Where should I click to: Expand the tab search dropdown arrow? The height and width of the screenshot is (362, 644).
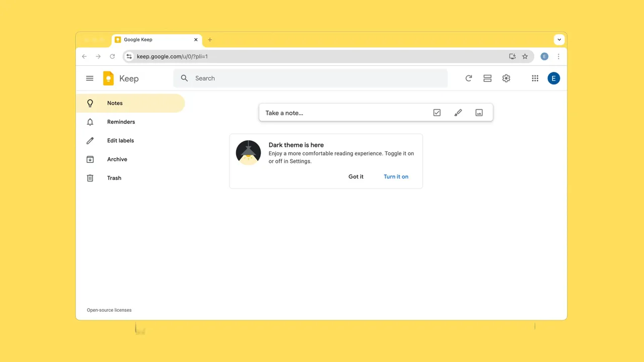559,40
